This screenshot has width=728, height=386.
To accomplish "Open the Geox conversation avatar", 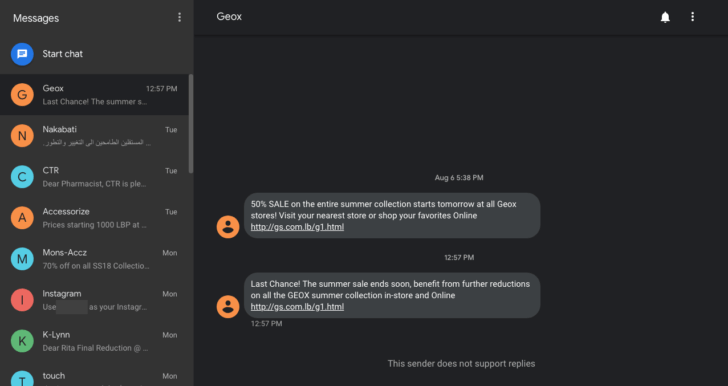I will click(x=22, y=95).
